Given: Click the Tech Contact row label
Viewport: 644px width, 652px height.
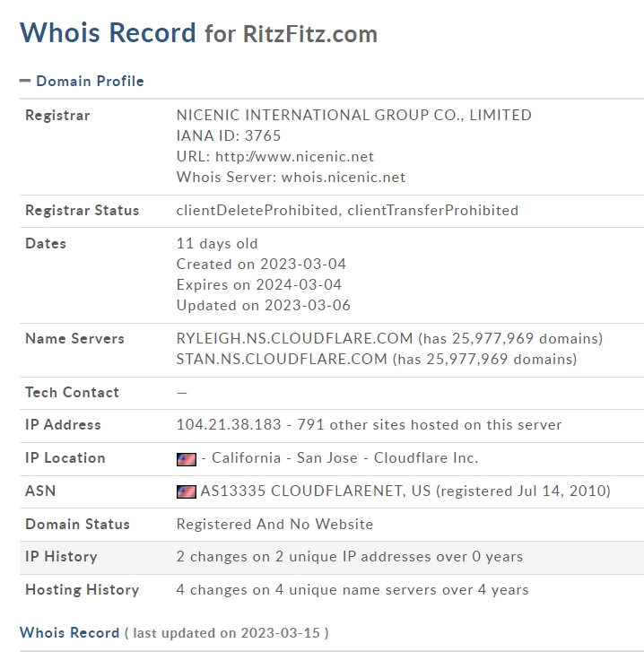Looking at the screenshot, I should tap(72, 393).
